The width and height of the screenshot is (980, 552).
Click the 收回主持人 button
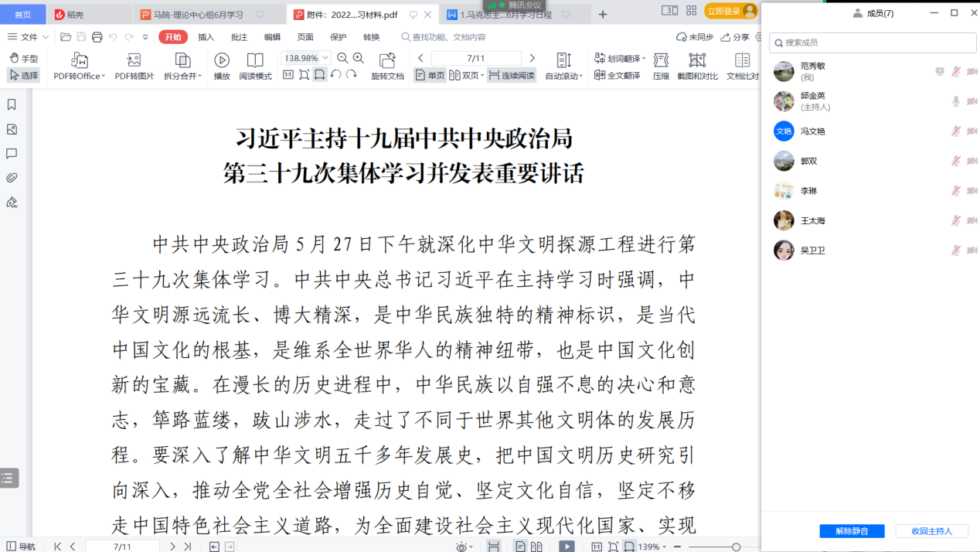(x=931, y=531)
